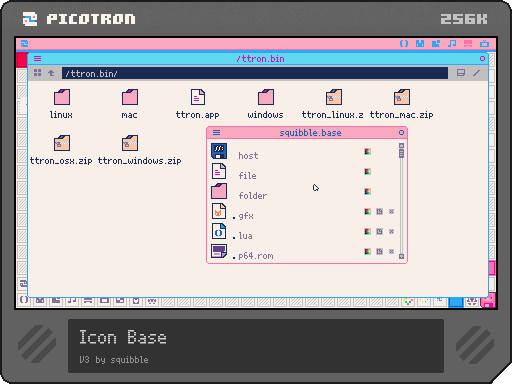Open the mac folder

[130, 97]
